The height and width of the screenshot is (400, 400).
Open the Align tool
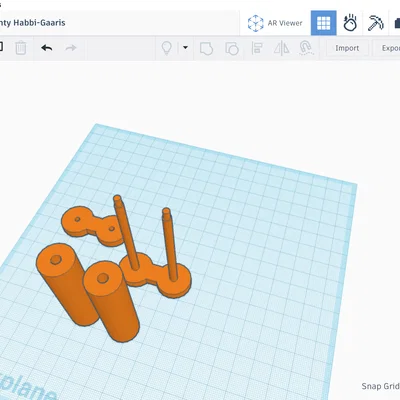pyautogui.click(x=257, y=48)
